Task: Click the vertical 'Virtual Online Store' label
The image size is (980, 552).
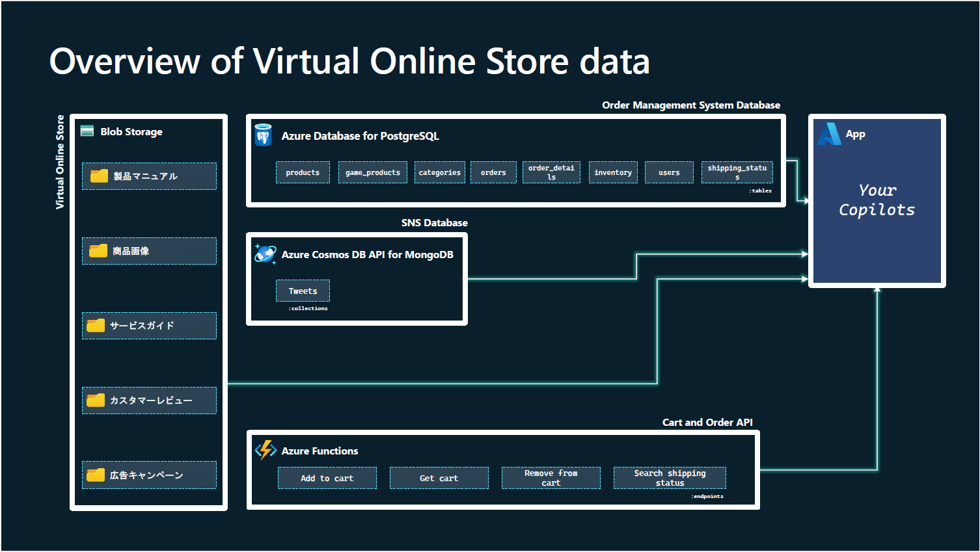Action: click(x=60, y=162)
